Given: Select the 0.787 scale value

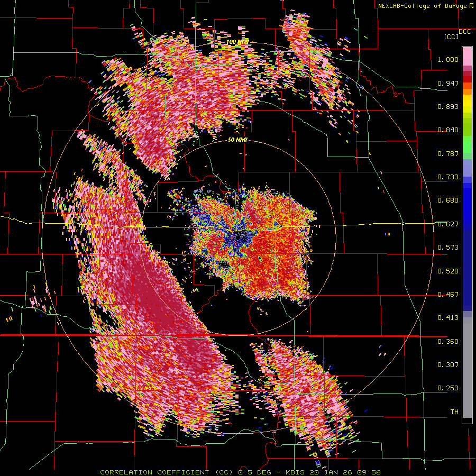Looking at the screenshot, I should pyautogui.click(x=448, y=153).
